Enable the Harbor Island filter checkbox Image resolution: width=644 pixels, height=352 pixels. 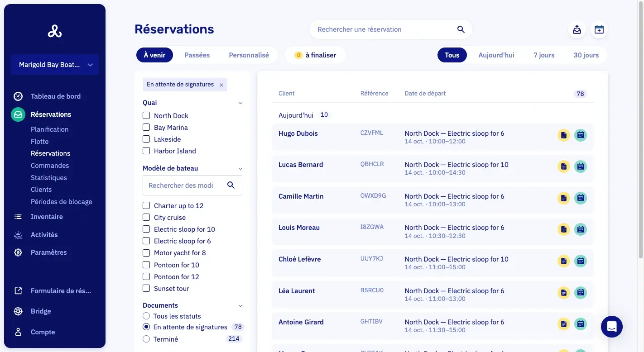pos(146,151)
